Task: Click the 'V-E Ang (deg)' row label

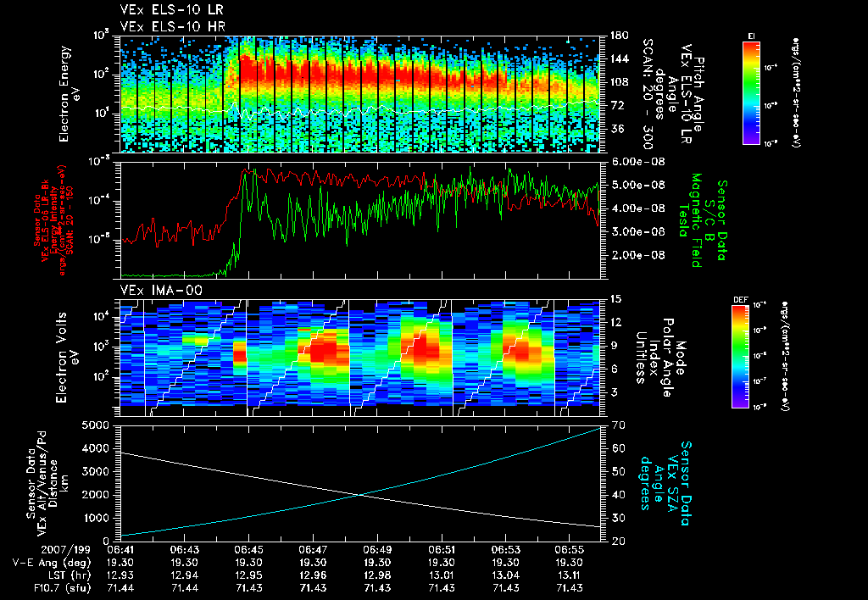Action: tap(52, 563)
